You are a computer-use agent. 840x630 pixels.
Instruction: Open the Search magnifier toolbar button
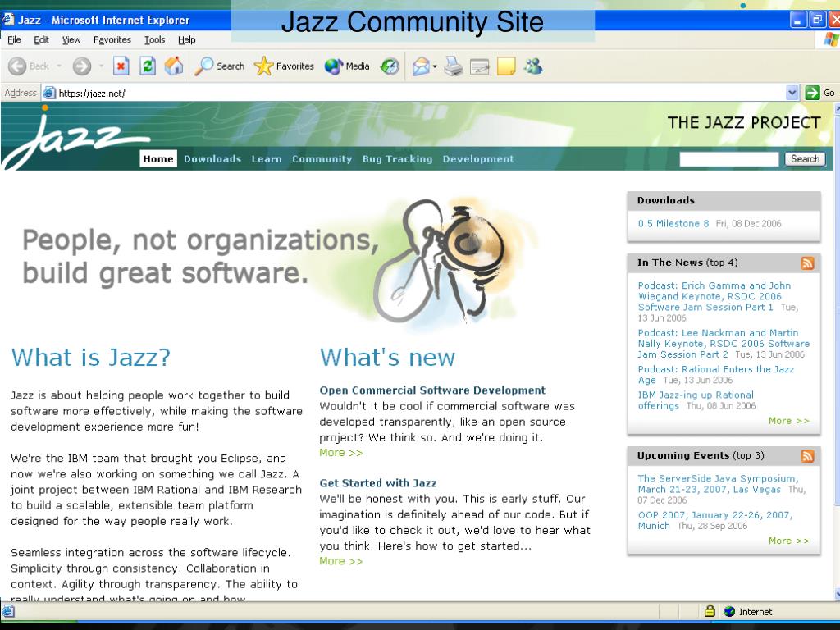(x=220, y=66)
